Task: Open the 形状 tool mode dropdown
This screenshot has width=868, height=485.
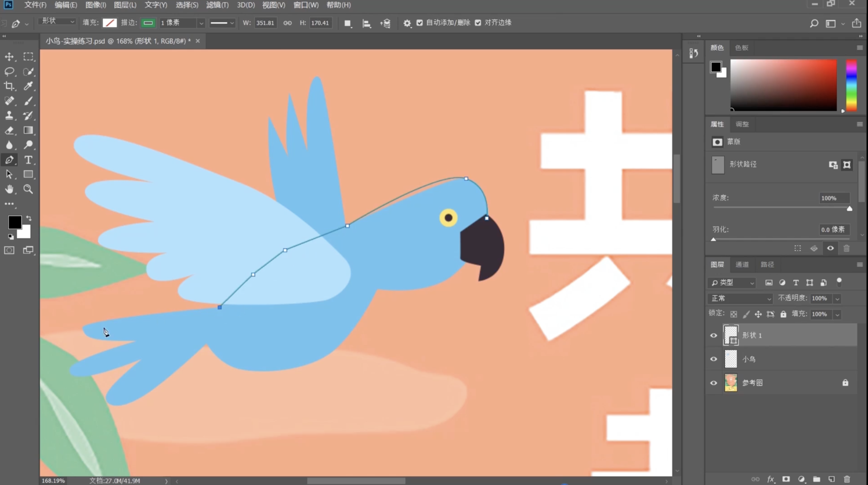Action: (57, 21)
